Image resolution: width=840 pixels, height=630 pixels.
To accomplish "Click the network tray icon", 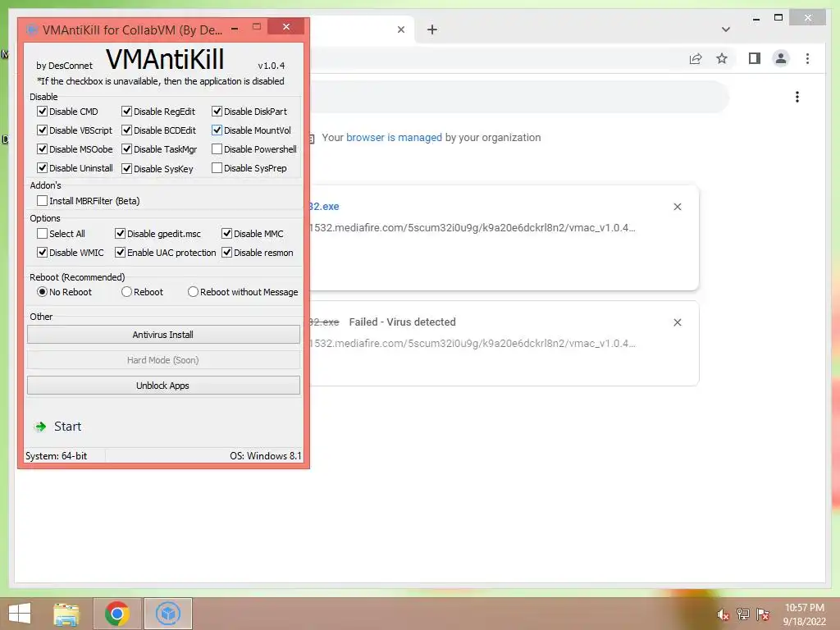I will (x=743, y=614).
